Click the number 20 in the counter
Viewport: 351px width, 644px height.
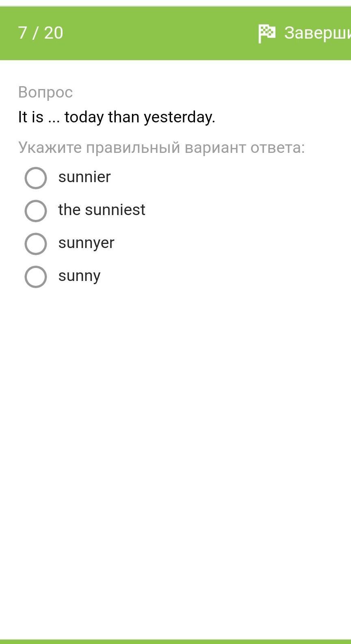point(54,33)
